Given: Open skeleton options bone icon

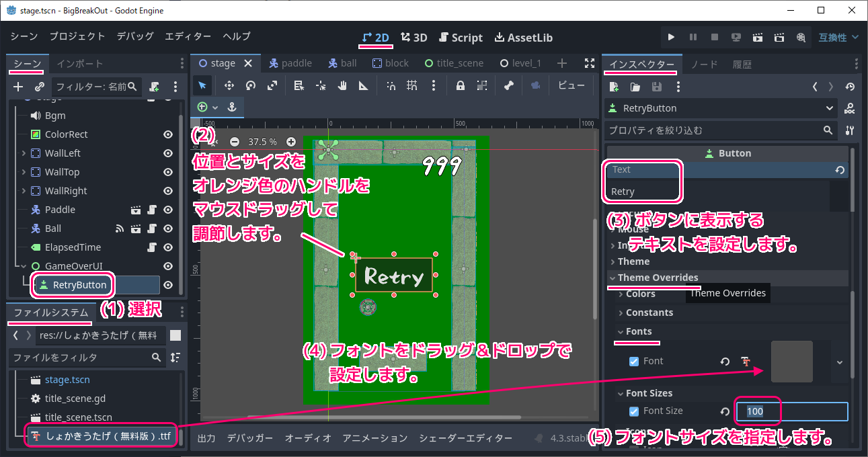Looking at the screenshot, I should [x=509, y=85].
